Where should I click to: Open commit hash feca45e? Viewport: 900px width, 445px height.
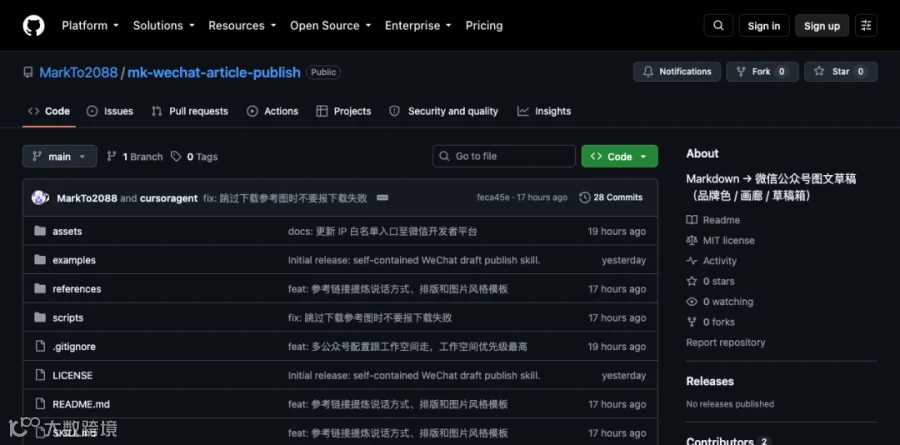coord(493,198)
